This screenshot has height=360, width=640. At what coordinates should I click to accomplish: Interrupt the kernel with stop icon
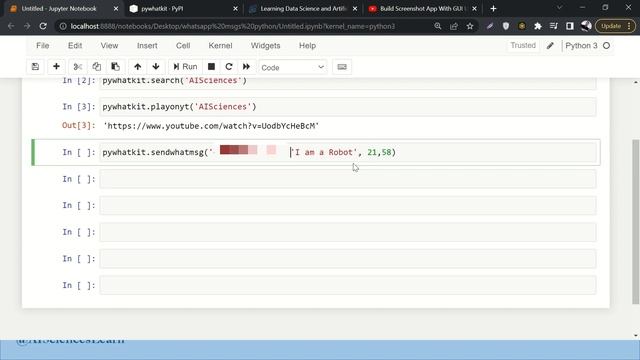coord(211,67)
